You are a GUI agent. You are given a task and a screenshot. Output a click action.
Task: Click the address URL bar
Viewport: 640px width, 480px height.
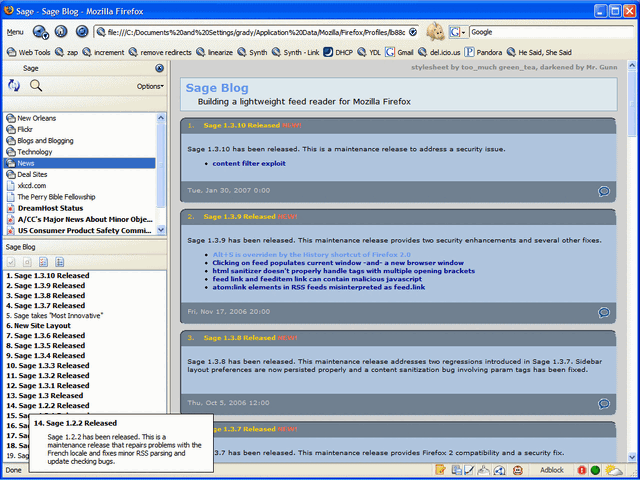coord(256,32)
